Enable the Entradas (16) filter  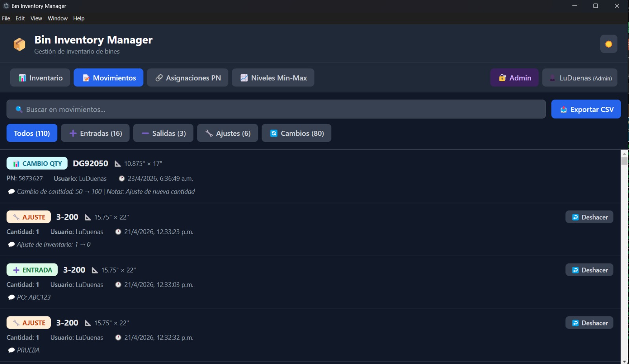coord(95,133)
